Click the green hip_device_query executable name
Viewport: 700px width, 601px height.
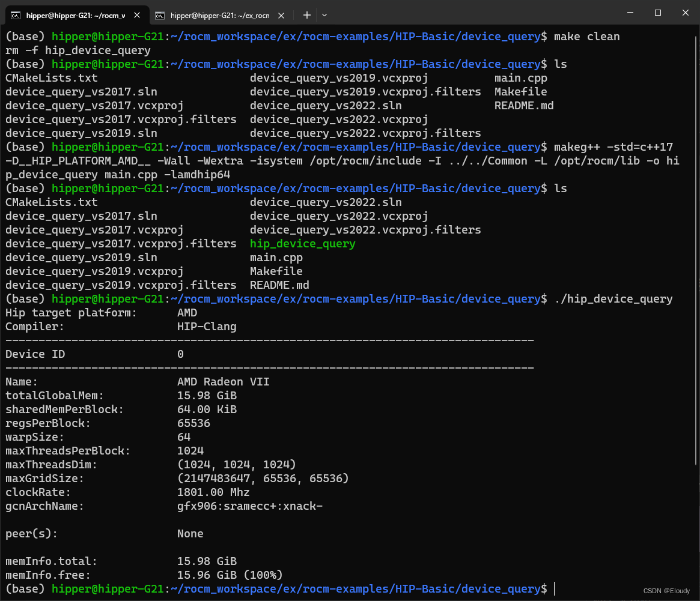pos(303,244)
